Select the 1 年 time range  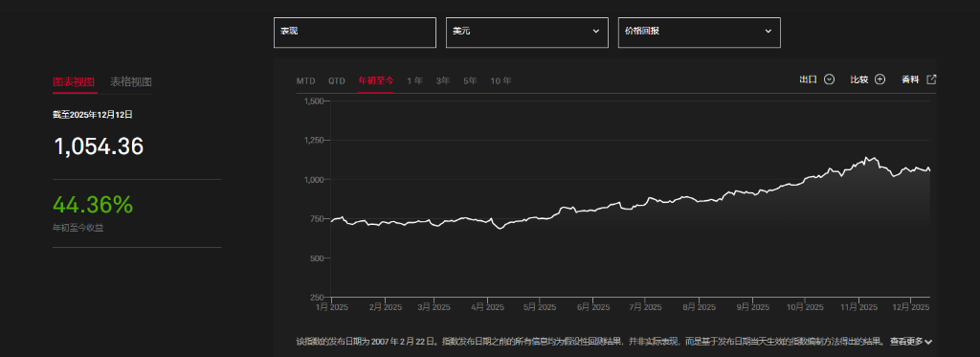pos(415,81)
